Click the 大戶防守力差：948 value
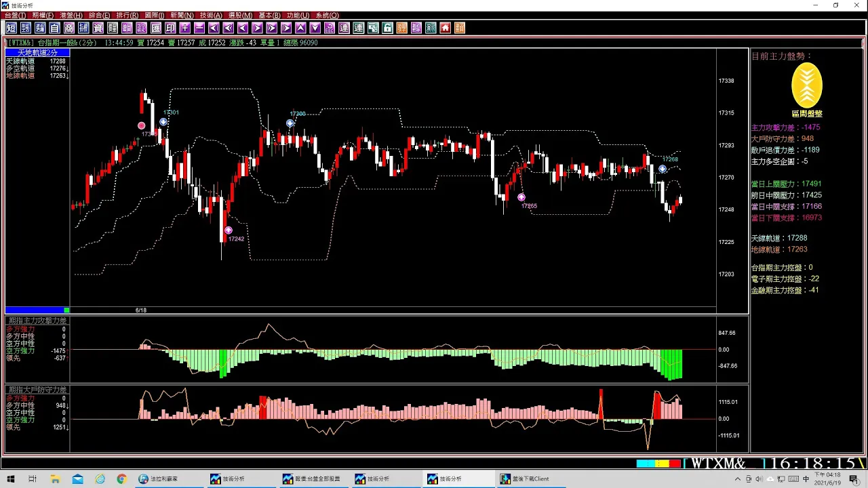 coord(783,139)
